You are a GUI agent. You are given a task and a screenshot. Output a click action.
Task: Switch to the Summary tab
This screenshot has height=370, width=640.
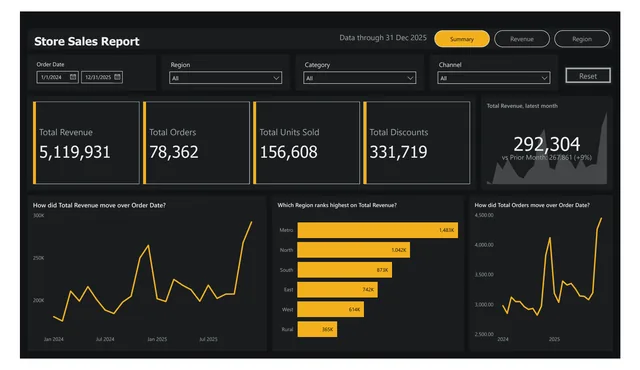click(462, 39)
